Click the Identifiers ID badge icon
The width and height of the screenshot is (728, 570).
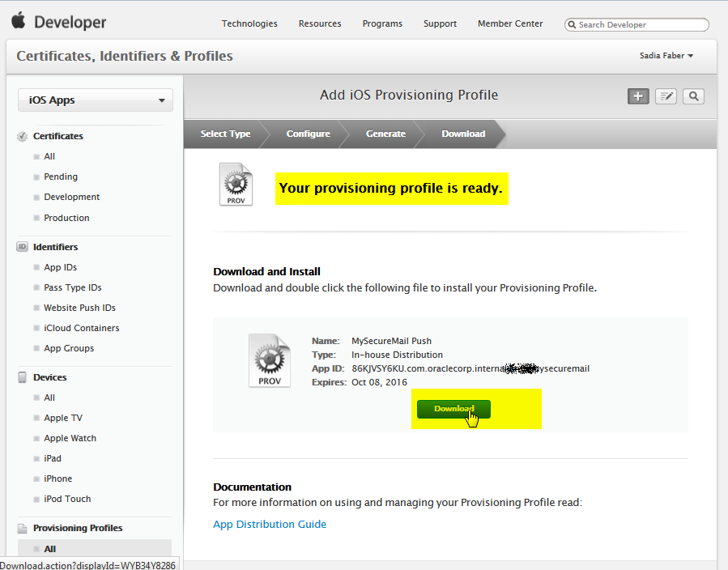click(x=22, y=246)
